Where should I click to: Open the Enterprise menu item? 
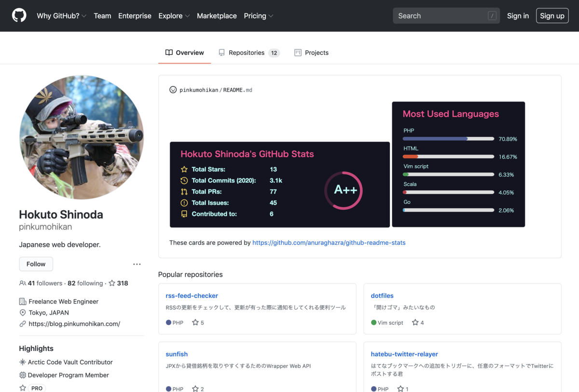[x=135, y=16]
